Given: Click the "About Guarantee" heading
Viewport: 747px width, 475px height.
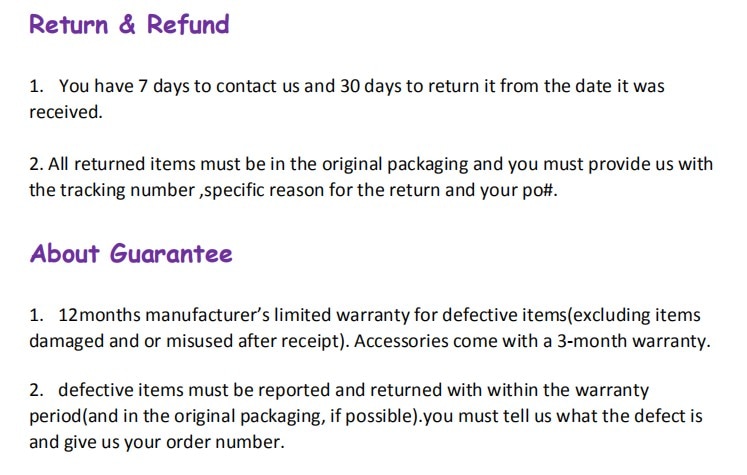Looking at the screenshot, I should 131,253.
